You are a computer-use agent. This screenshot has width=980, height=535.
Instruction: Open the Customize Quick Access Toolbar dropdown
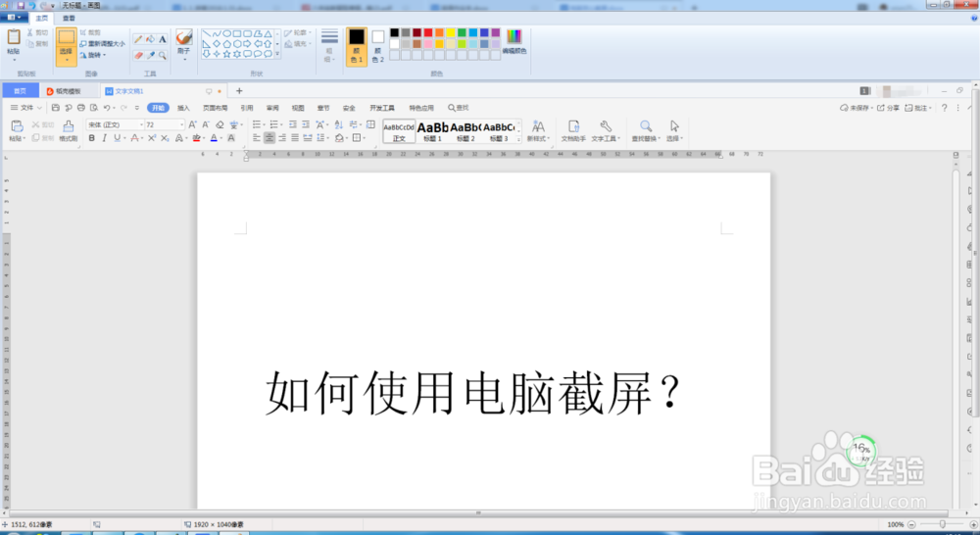click(53, 5)
